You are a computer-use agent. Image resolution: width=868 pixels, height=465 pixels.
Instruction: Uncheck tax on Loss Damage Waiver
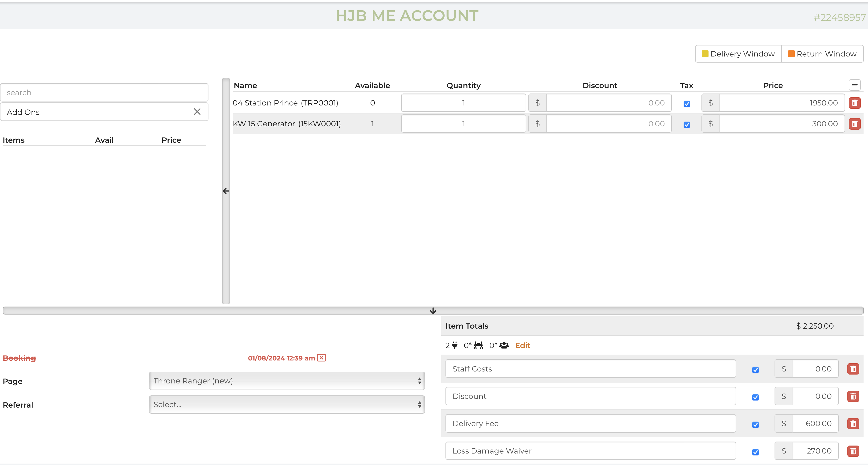pyautogui.click(x=755, y=452)
